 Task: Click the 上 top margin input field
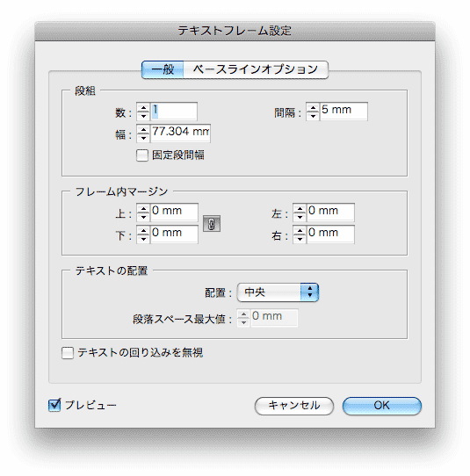point(175,212)
